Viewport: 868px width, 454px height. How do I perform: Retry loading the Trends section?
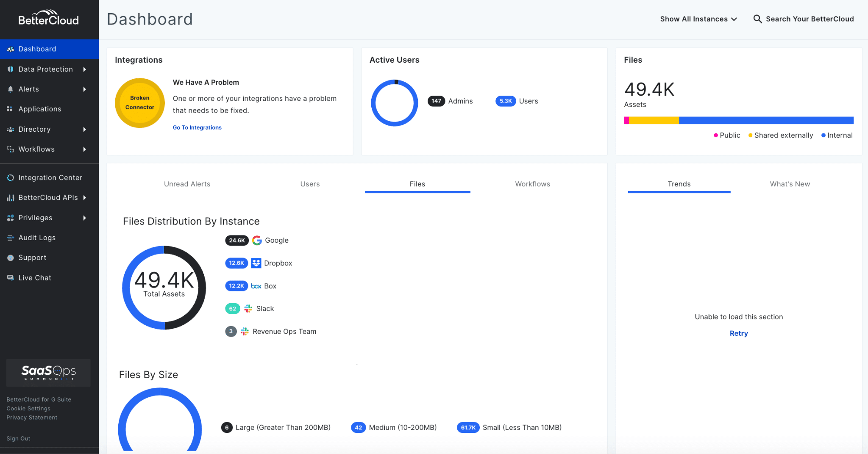coord(739,333)
